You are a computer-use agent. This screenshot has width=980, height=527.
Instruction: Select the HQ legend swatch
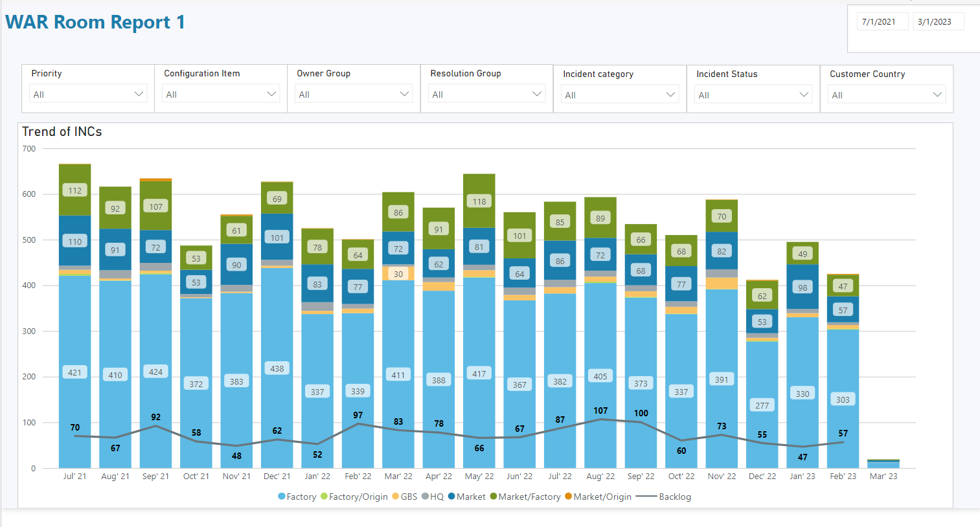click(x=425, y=497)
